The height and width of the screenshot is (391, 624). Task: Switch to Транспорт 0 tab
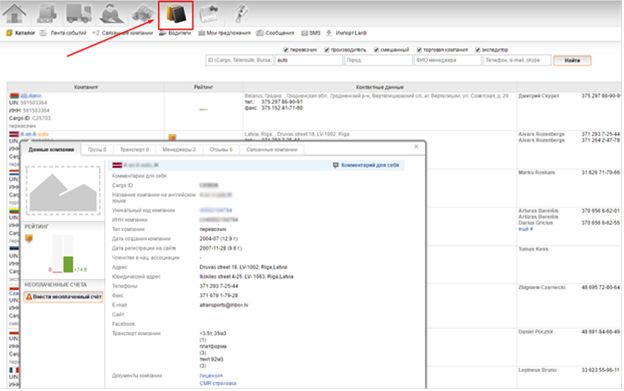134,150
